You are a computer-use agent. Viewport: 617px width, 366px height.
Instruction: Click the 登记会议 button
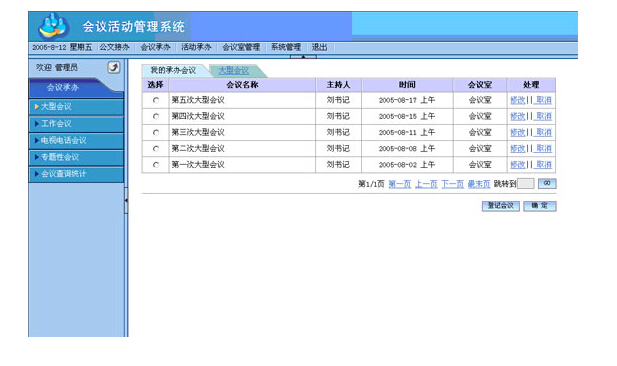click(x=501, y=206)
